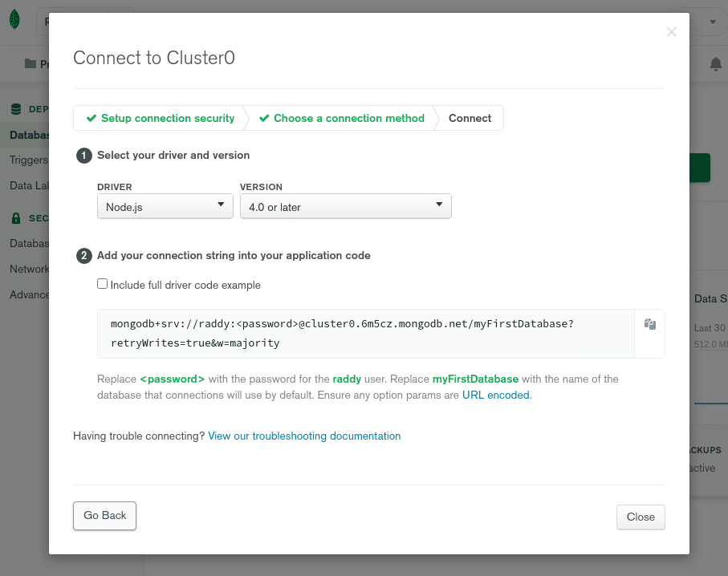Open the Driver dropdown showing Node.js

point(165,206)
